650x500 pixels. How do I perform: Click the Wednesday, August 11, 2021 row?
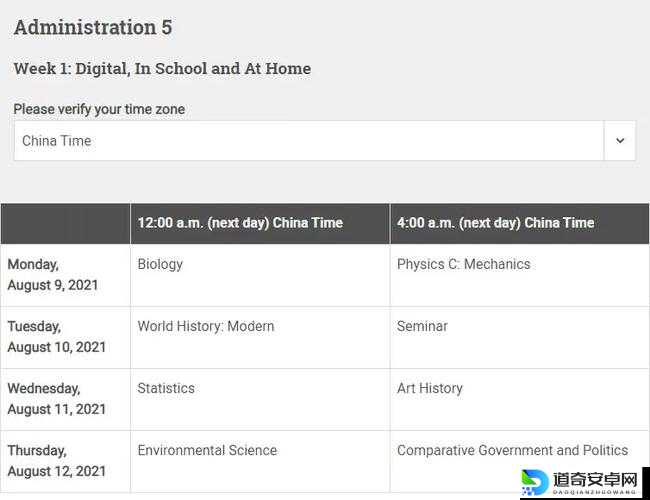pyautogui.click(x=56, y=399)
